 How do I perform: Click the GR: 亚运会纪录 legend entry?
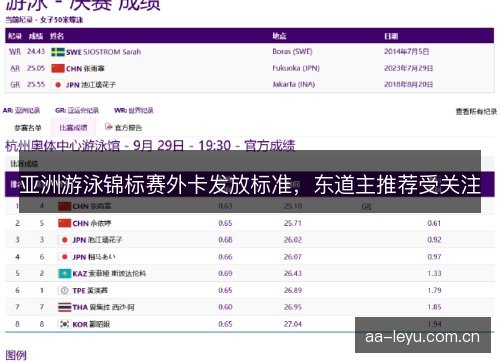tap(77, 110)
